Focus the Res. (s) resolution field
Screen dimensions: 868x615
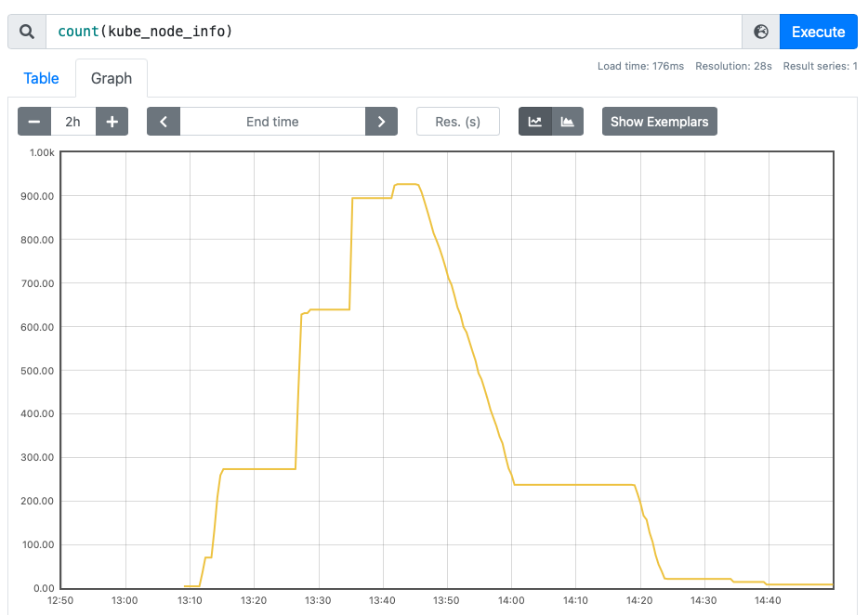[x=458, y=121]
